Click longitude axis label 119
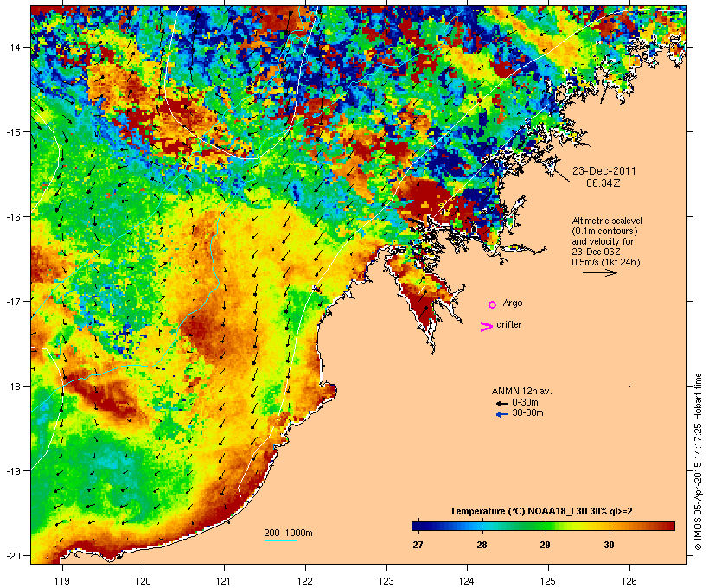 click(62, 580)
